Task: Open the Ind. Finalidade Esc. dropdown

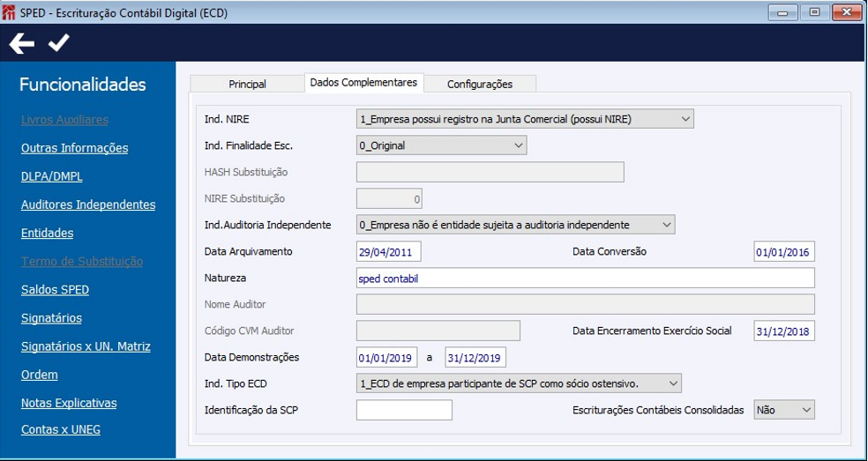Action: coord(517,145)
